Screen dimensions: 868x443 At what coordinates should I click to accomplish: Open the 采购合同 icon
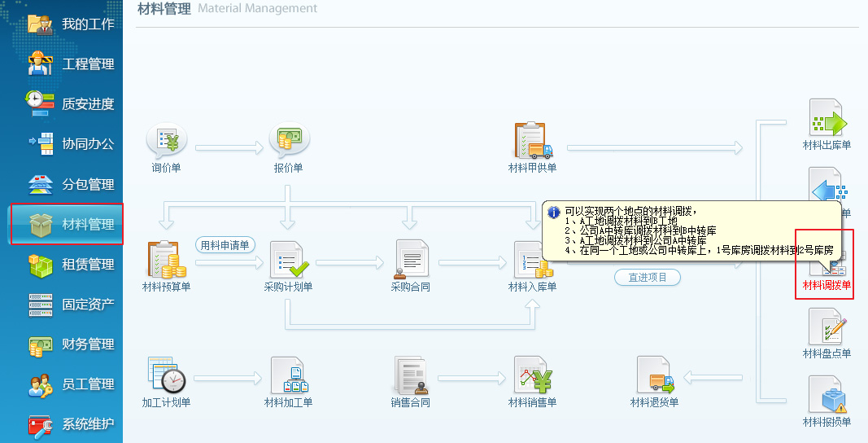[410, 260]
